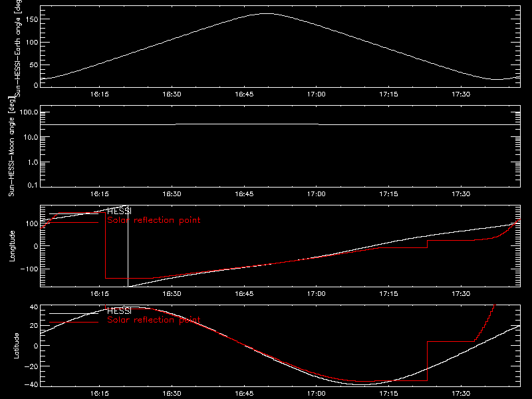Select the Latitude axis title
Screen dimensions: 532x399
click(x=16, y=346)
